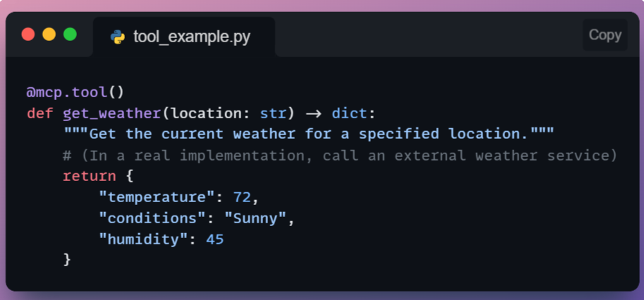
Task: Click the def keyword
Action: point(40,113)
